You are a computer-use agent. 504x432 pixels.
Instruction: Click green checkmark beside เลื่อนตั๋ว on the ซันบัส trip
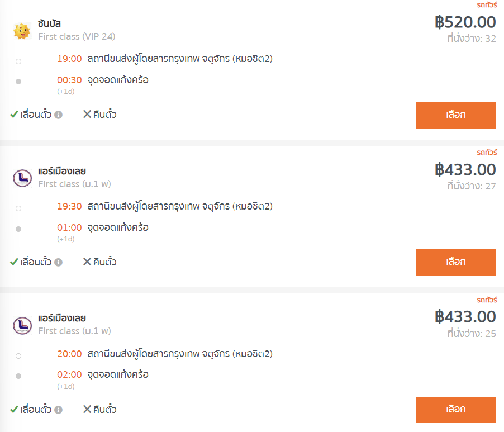pos(14,114)
